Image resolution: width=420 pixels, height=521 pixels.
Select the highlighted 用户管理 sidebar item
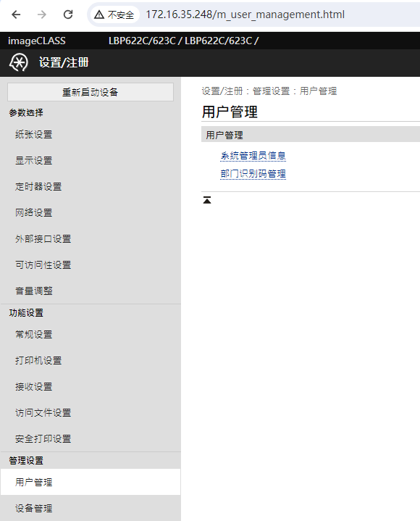[91, 482]
